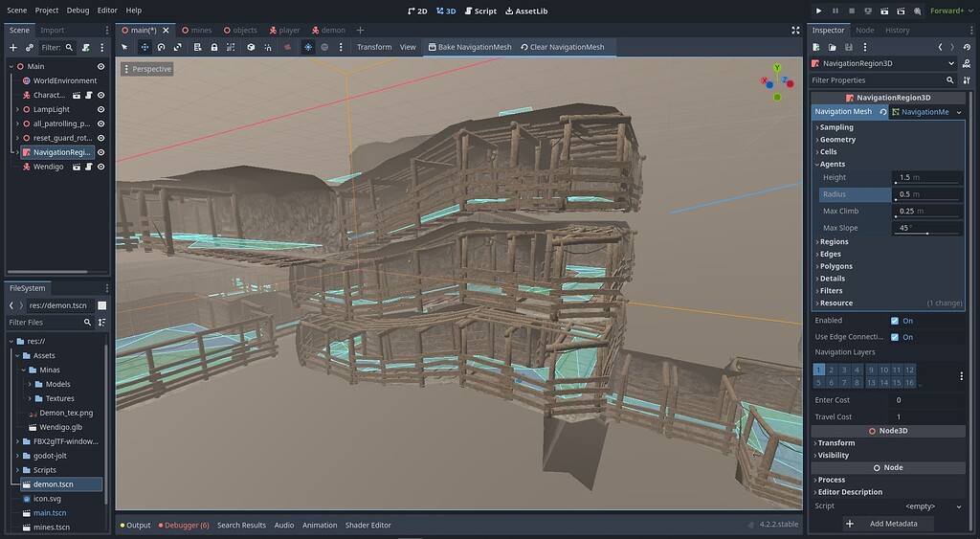Viewport: 980px width, 539px height.
Task: Toggle visibility of Wendigo node
Action: (100, 167)
